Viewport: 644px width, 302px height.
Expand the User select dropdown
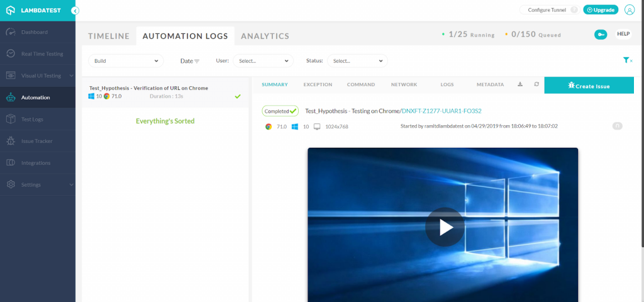[264, 61]
